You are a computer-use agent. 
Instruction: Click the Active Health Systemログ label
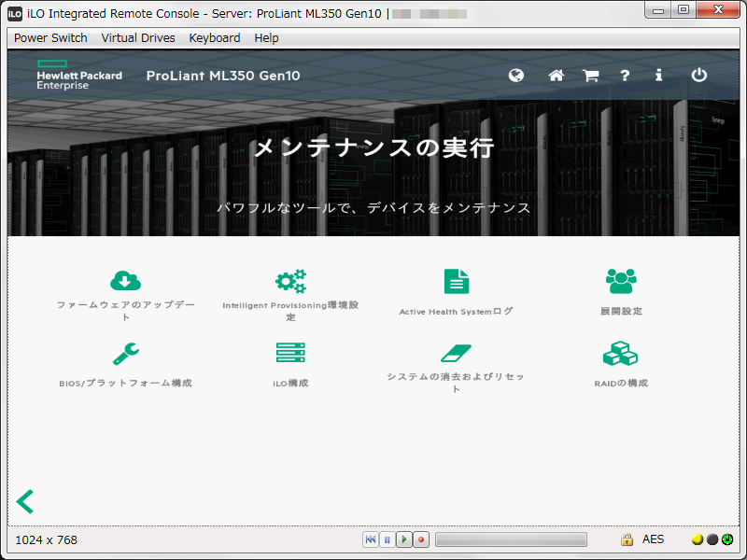[x=456, y=312]
